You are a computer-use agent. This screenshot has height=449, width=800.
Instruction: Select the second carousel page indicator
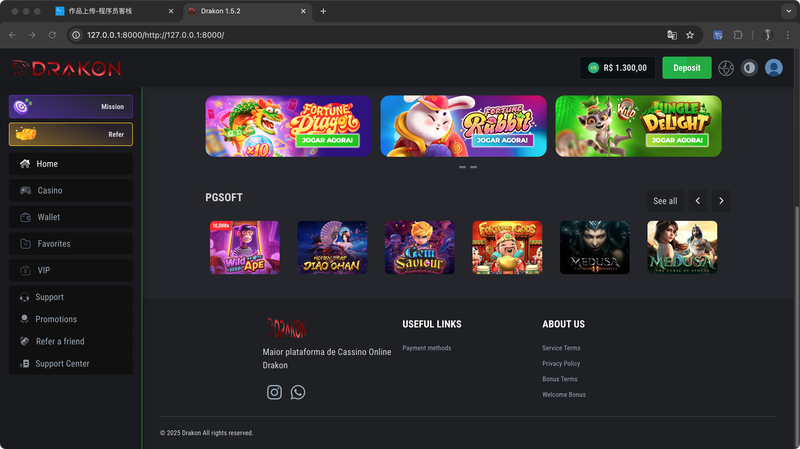coord(473,167)
